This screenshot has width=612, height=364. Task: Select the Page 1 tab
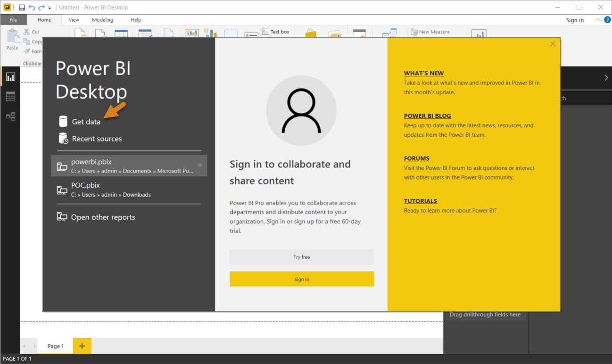pyautogui.click(x=56, y=346)
